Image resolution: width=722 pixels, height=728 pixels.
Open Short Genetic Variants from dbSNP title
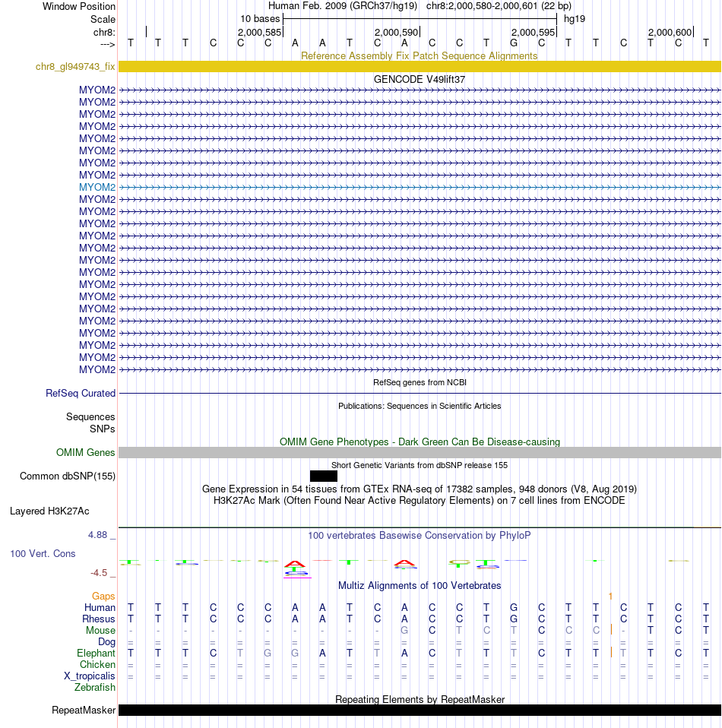[420, 465]
